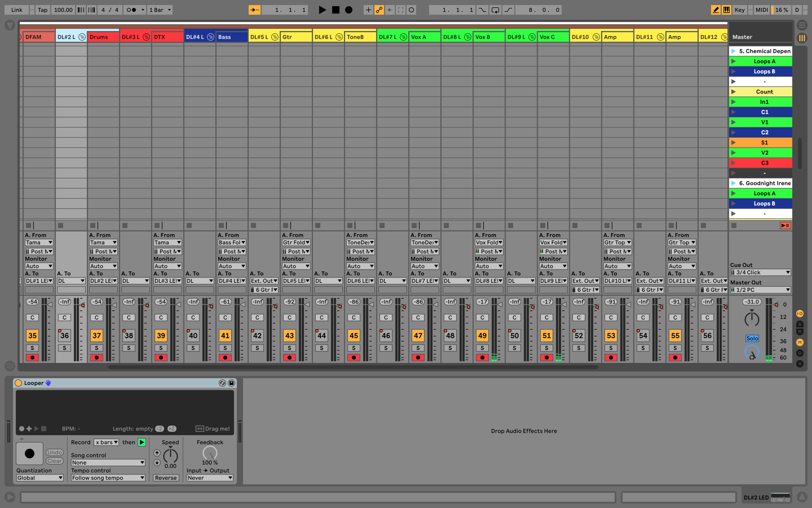The width and height of the screenshot is (812, 508).
Task: Click the Tap tempo button
Action: [x=43, y=10]
